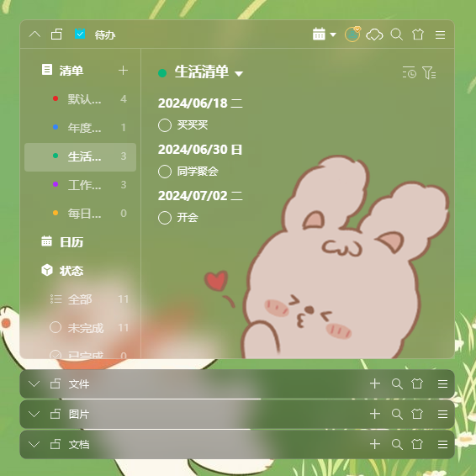Mark 开会 task as complete
This screenshot has height=476, width=476.
pos(165,218)
